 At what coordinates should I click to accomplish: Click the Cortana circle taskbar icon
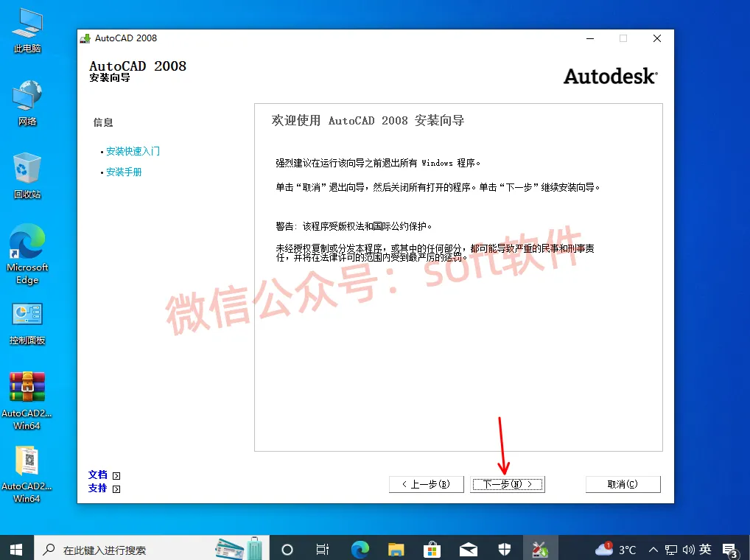[x=287, y=550]
